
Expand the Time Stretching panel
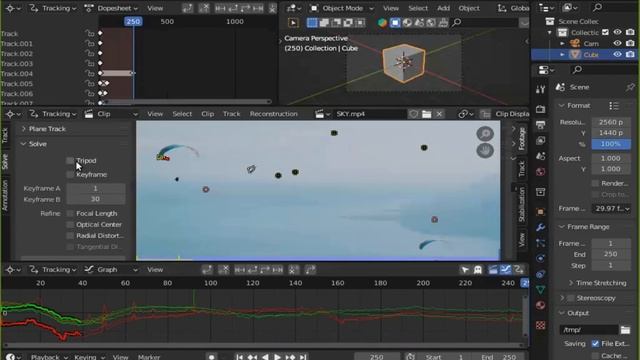click(571, 283)
